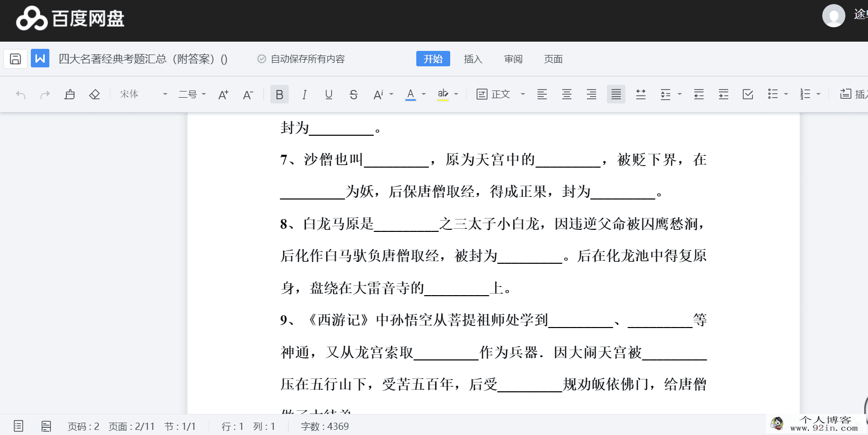Click the format painter icon
Viewport: 868px width, 435px height.
(70, 95)
